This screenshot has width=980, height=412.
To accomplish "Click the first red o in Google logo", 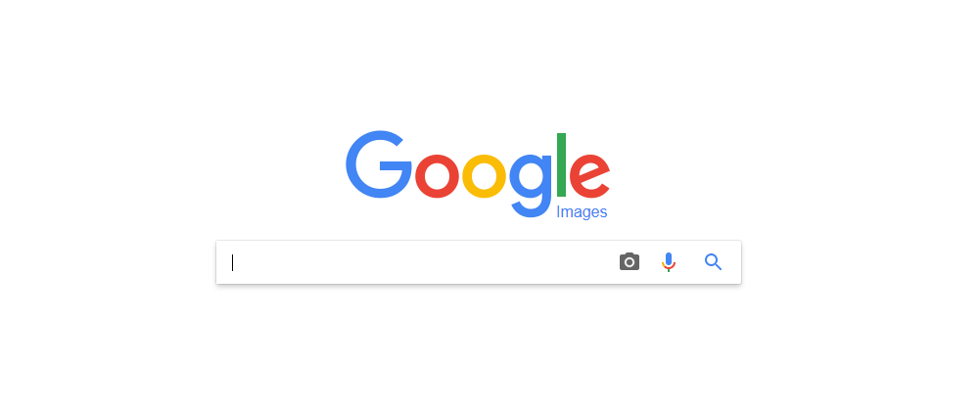I will click(x=438, y=175).
